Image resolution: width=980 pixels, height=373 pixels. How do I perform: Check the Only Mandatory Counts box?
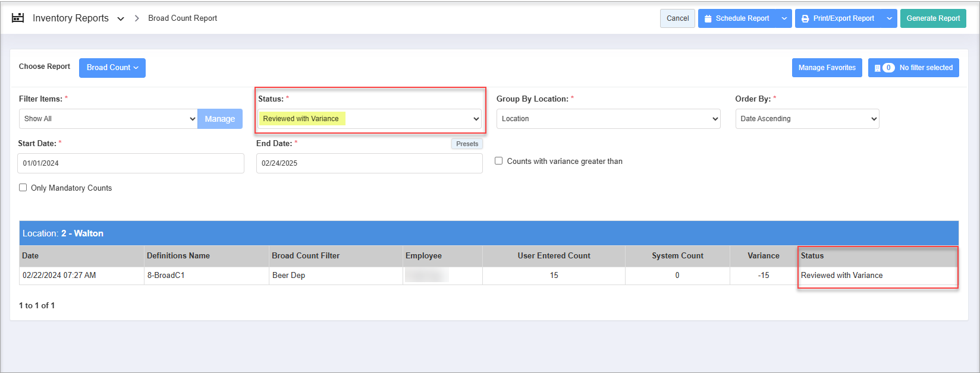tap(23, 188)
